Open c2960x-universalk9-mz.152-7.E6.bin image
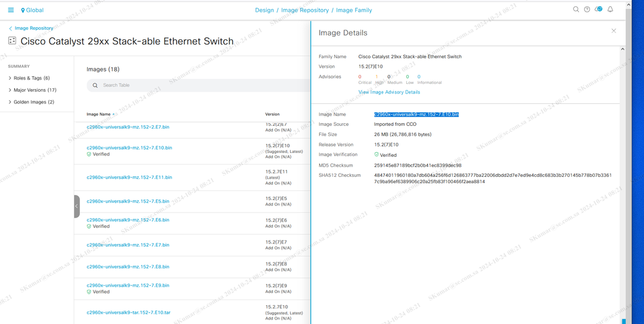The height and width of the screenshot is (324, 644). coord(128,220)
